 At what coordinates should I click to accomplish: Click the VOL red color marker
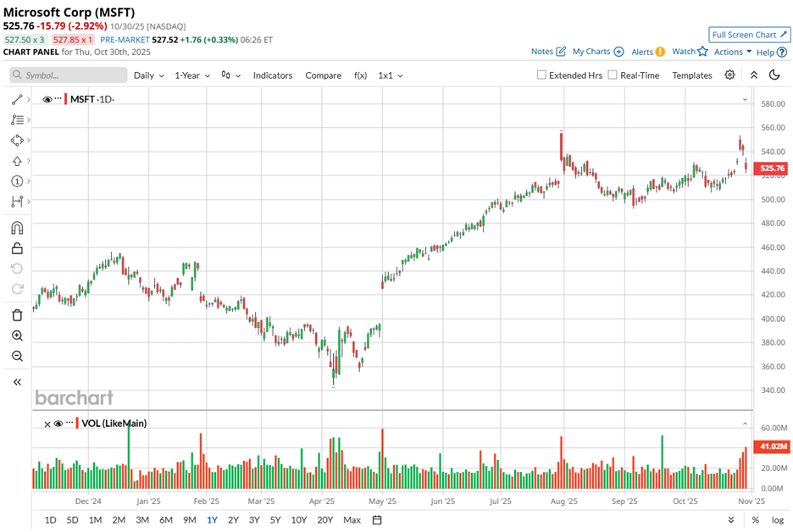tap(77, 423)
